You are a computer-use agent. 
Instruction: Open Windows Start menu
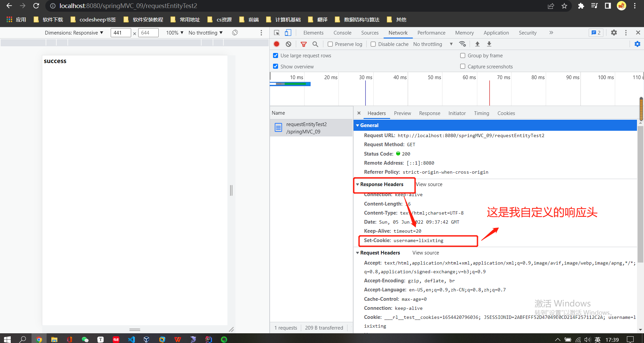tap(7, 339)
